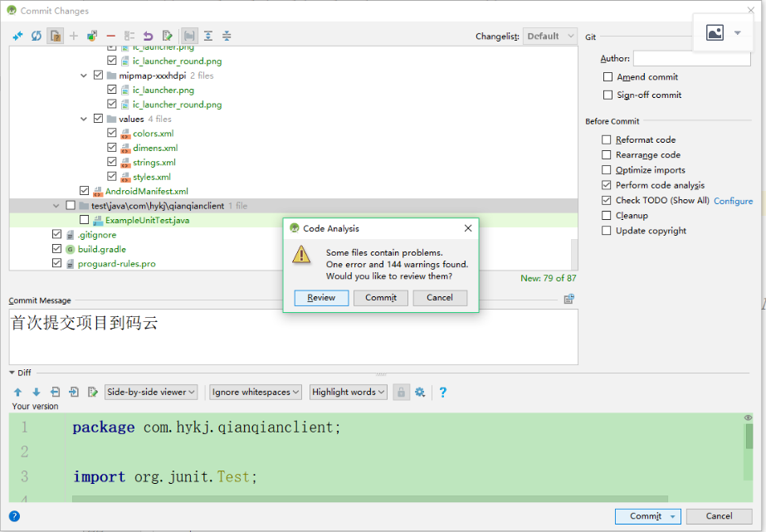The height and width of the screenshot is (532, 766).
Task: Collapse the mipmap-xxxhdpi folder
Action: pyautogui.click(x=84, y=76)
